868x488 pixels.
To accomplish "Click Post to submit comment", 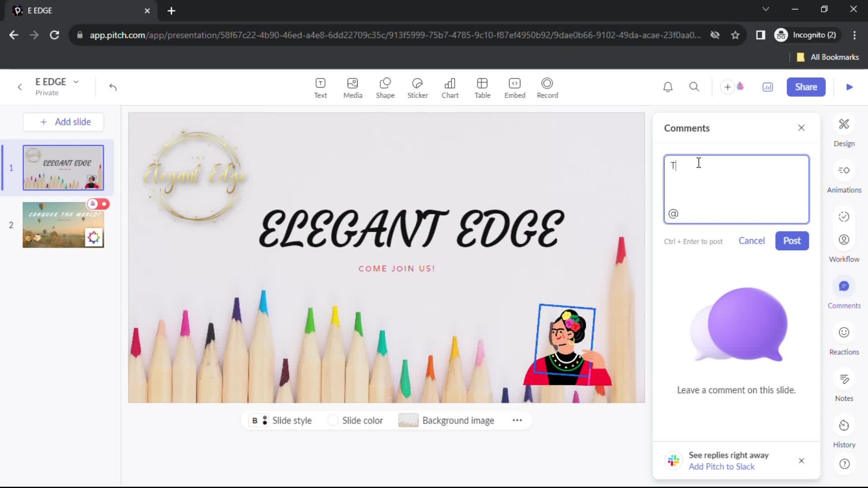I will [792, 240].
